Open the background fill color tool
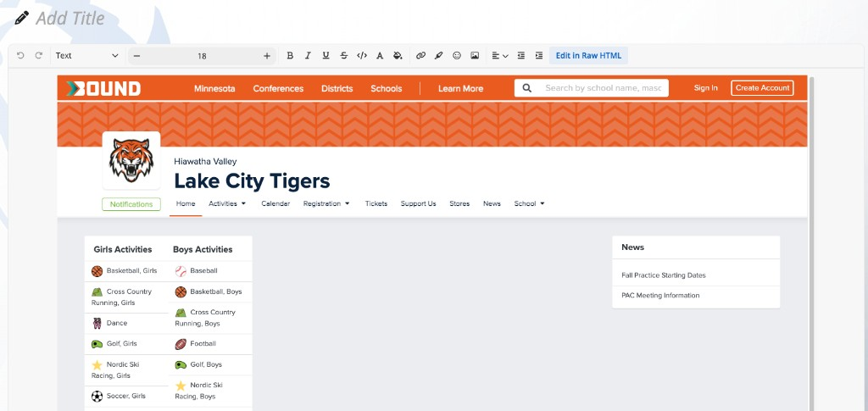Image resolution: width=868 pixels, height=411 pixels. coord(398,55)
